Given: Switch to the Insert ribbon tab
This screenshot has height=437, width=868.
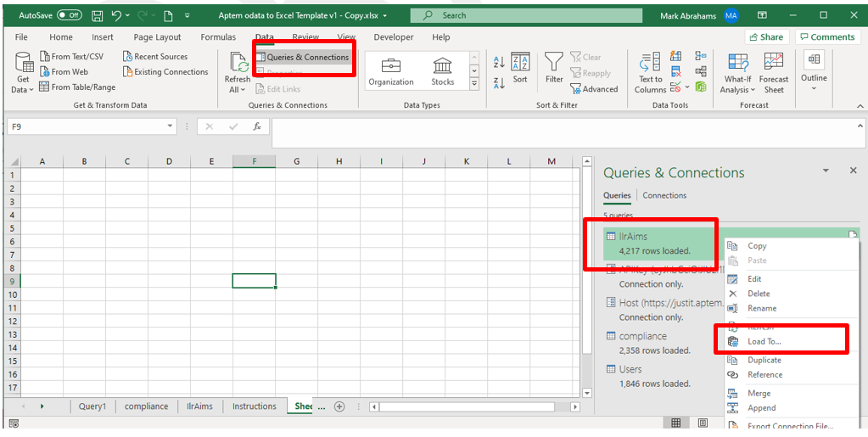Looking at the screenshot, I should (x=103, y=37).
